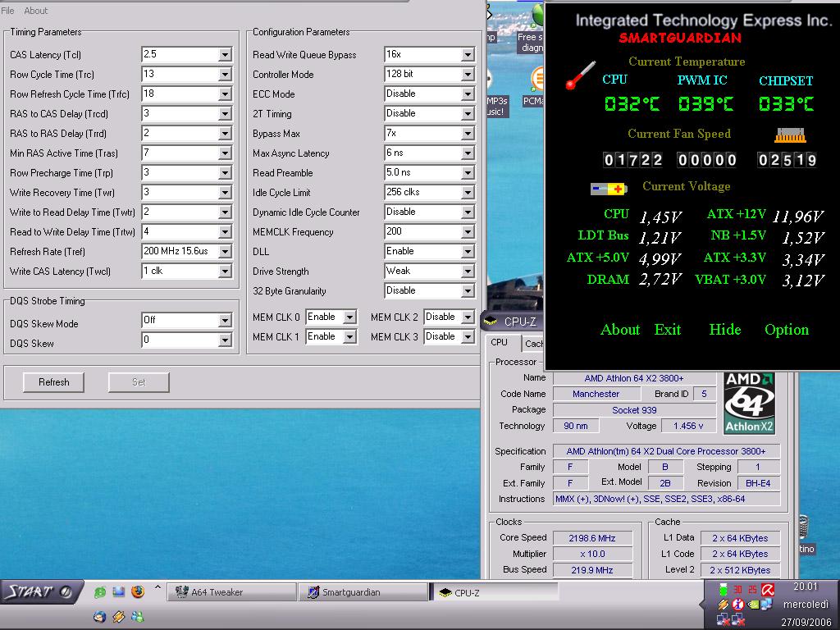This screenshot has height=630, width=840.
Task: Switch to A64 Tweaker taskbar button
Action: click(231, 592)
